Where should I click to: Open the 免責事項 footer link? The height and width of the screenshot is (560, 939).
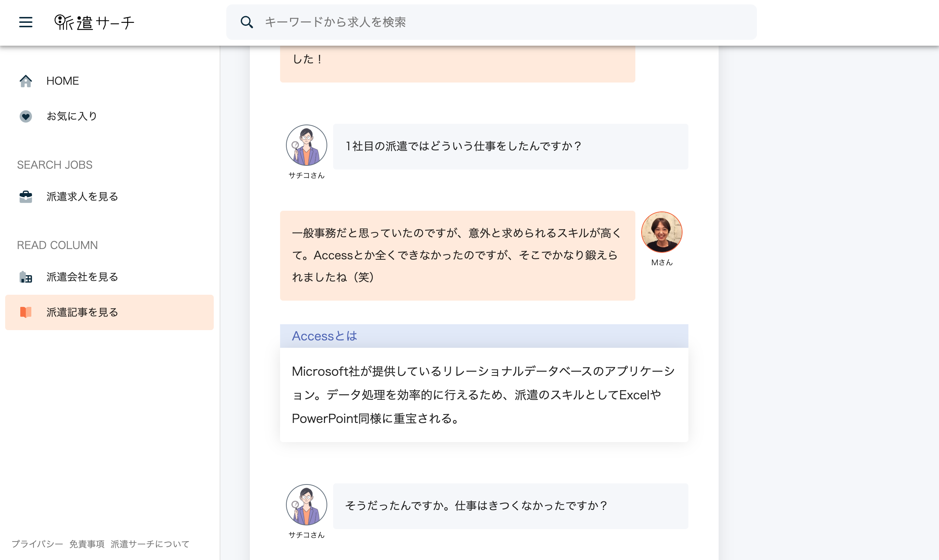pyautogui.click(x=87, y=544)
